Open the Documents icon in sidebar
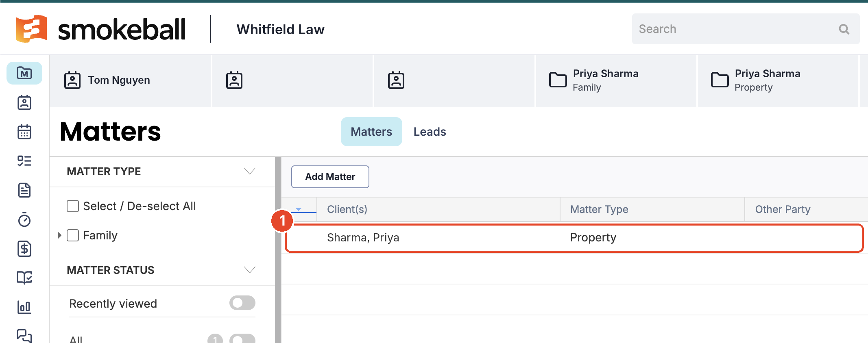 [24, 190]
